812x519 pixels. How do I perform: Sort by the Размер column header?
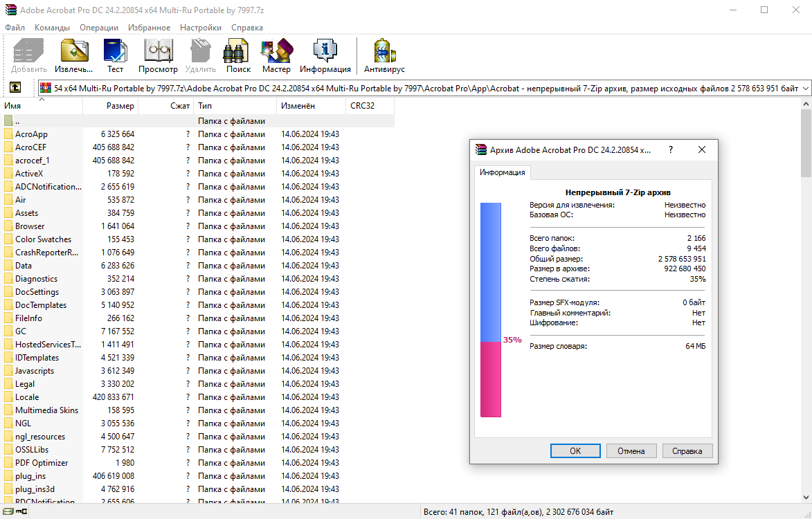point(111,106)
